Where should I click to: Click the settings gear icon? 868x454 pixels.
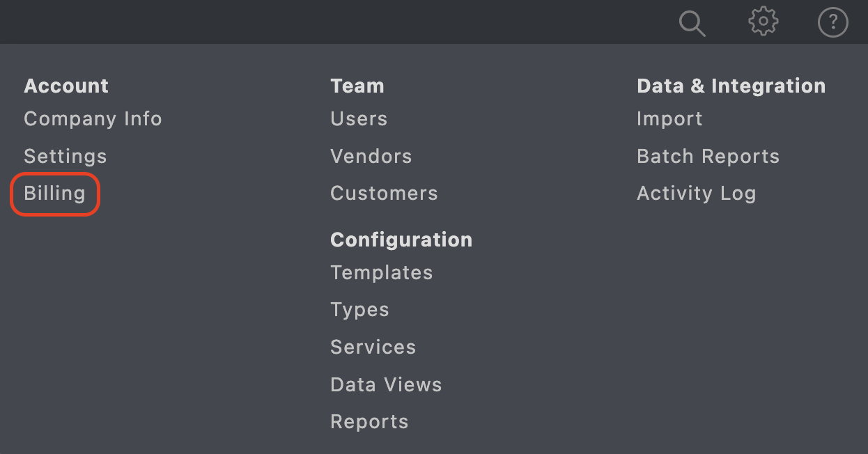[763, 22]
